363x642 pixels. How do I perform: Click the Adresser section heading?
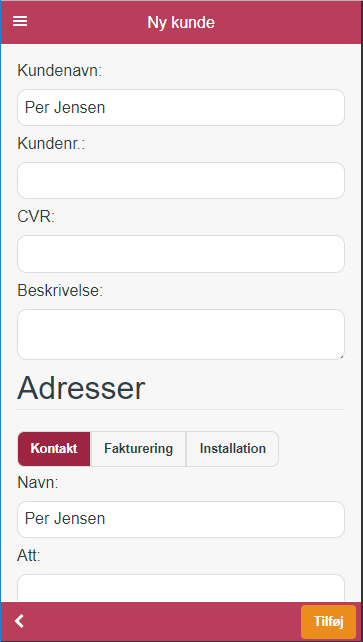coord(81,387)
